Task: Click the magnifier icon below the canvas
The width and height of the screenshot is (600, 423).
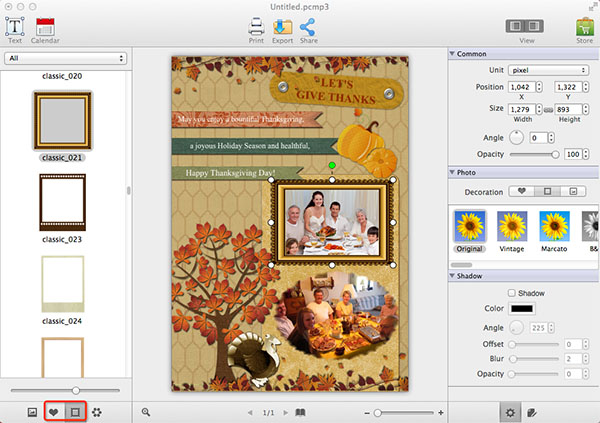Action: 146,411
